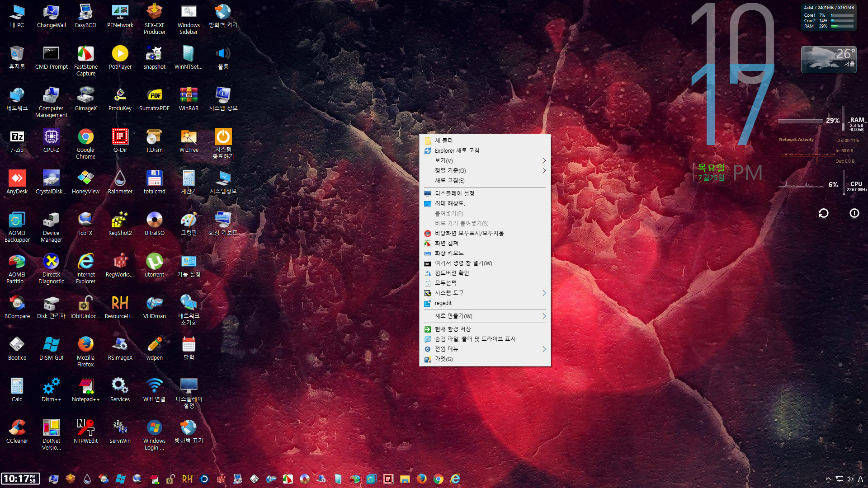The width and height of the screenshot is (868, 488).
Task: Expand the 보기(V) submenu arrow
Action: point(544,161)
